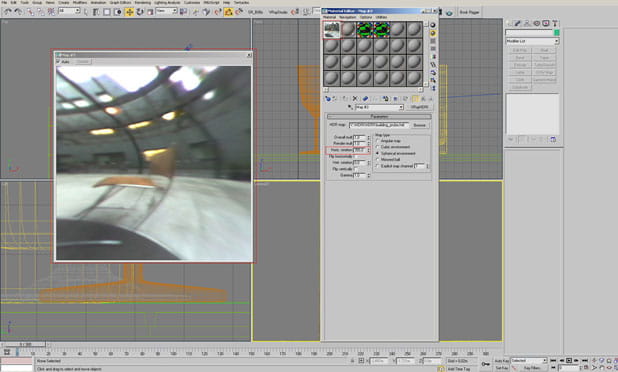This screenshot has height=372, width=618.
Task: Click the Undo arrow in main toolbar
Action: pos(7,12)
